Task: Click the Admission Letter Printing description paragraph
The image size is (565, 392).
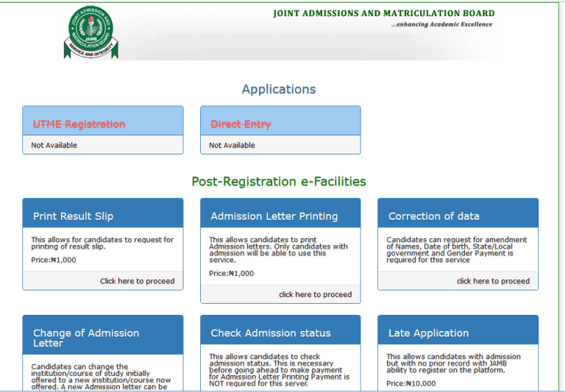Action: [x=278, y=249]
